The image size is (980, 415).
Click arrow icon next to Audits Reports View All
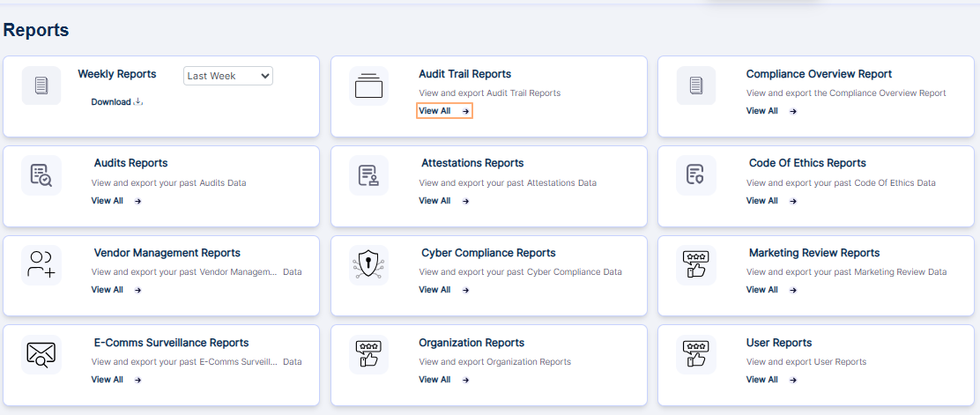[138, 201]
